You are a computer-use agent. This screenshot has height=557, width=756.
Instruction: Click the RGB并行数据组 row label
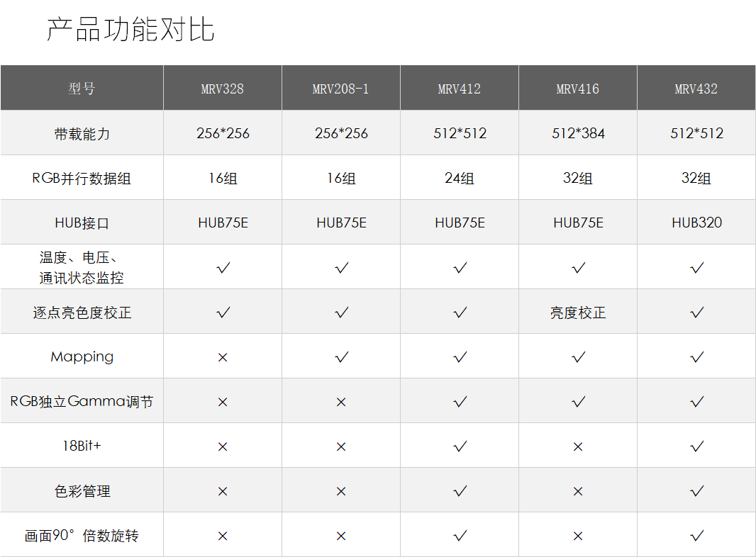[82, 179]
